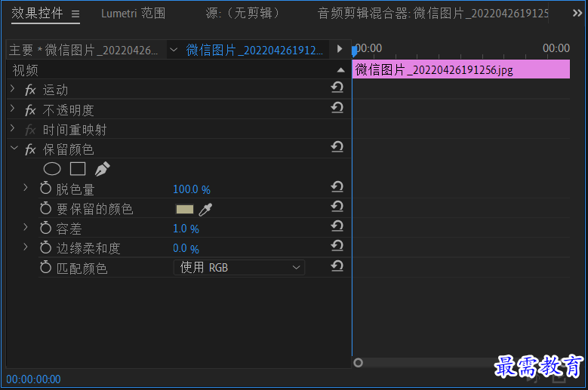Viewport: 588px width, 390px height.
Task: Toggle the fx switch for 保留颜色
Action: click(x=30, y=150)
